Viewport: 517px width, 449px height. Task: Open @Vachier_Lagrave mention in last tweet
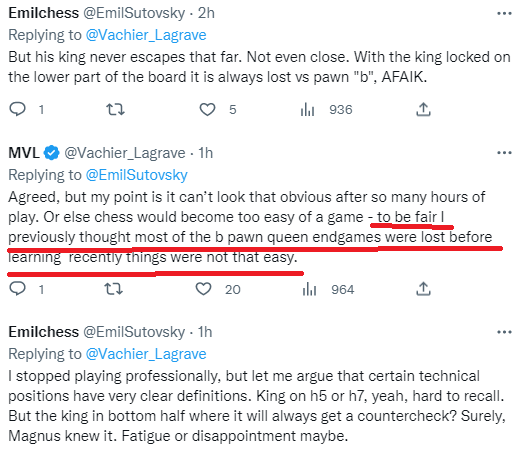(146, 354)
